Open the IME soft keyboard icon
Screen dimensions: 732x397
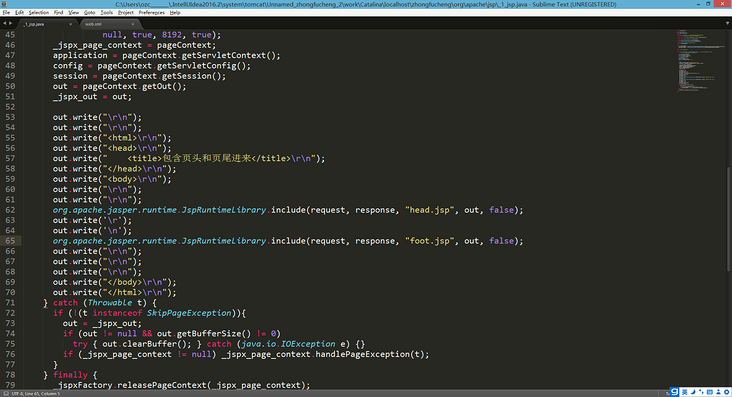coord(710,392)
